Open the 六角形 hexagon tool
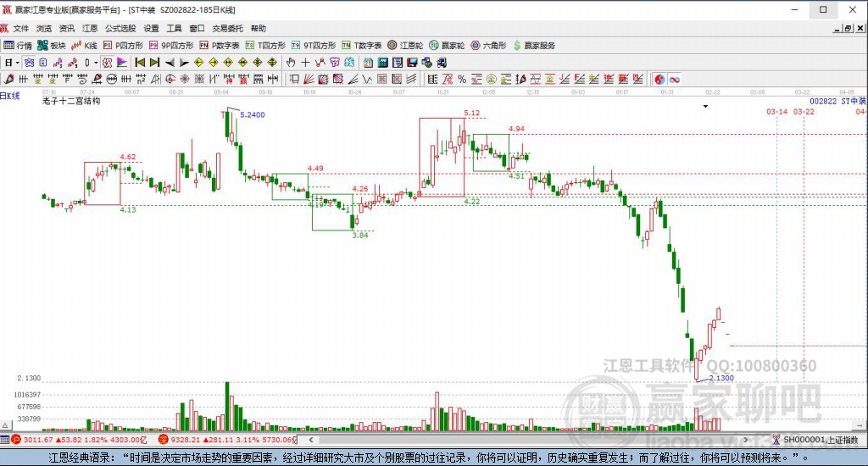 click(x=488, y=46)
